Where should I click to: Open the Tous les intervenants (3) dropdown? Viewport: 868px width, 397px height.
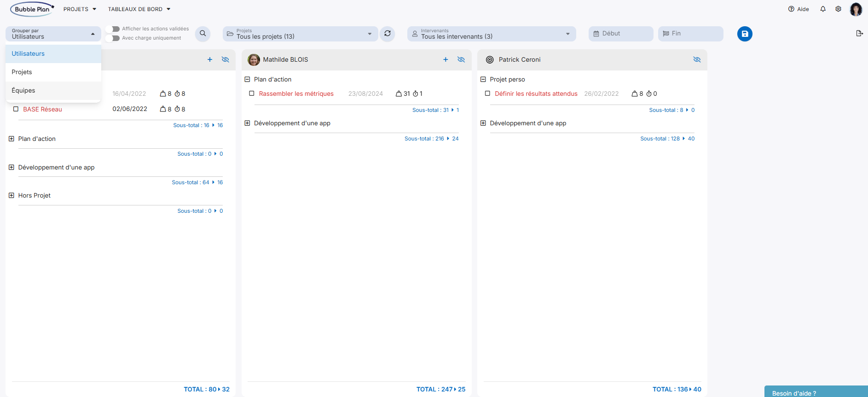[492, 34]
